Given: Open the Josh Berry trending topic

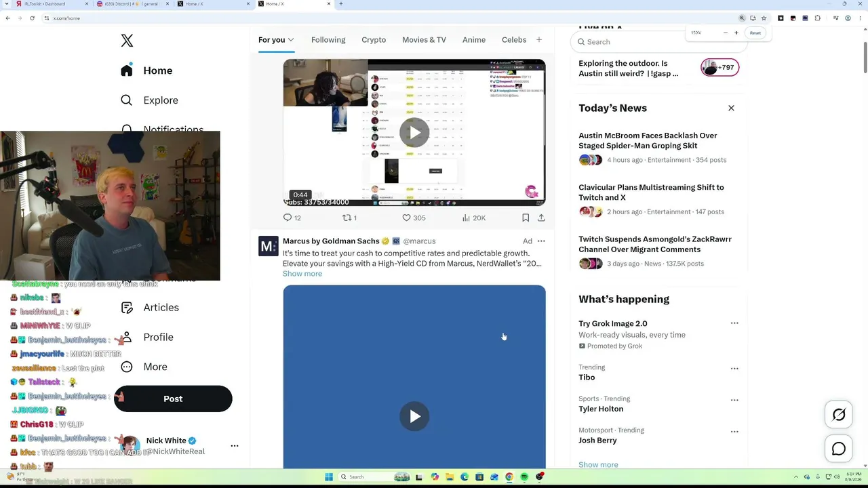Looking at the screenshot, I should tap(597, 441).
